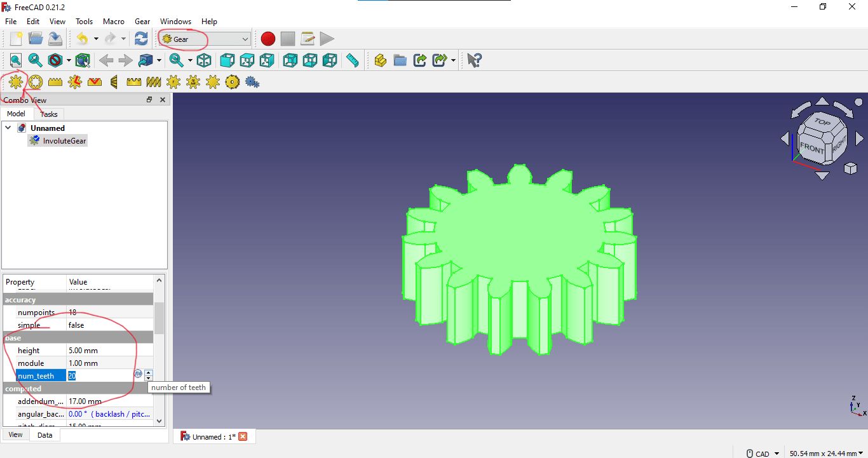Open the undo history dropdown arrow

pos(96,39)
